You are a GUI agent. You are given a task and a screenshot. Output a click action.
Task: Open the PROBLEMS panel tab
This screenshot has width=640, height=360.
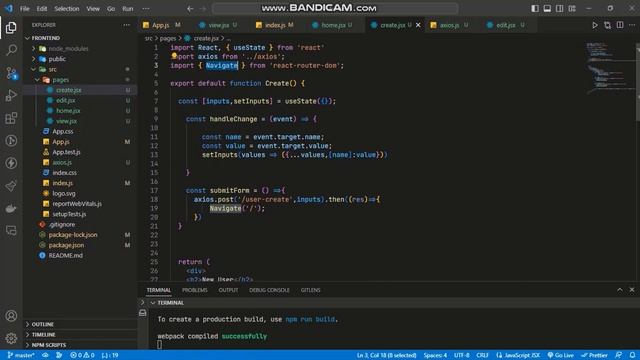(195, 290)
